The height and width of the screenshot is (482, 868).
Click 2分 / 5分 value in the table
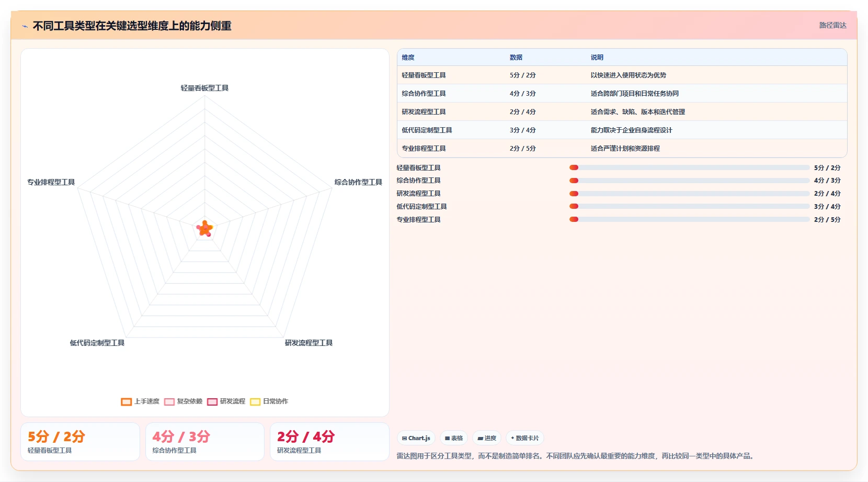coord(523,149)
